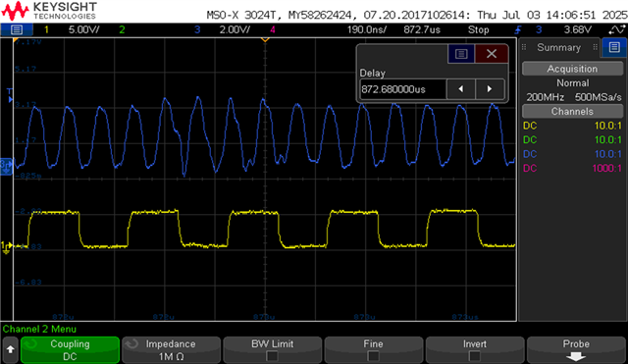
Task: Open the main menu icon at top left
Action: pos(17,29)
